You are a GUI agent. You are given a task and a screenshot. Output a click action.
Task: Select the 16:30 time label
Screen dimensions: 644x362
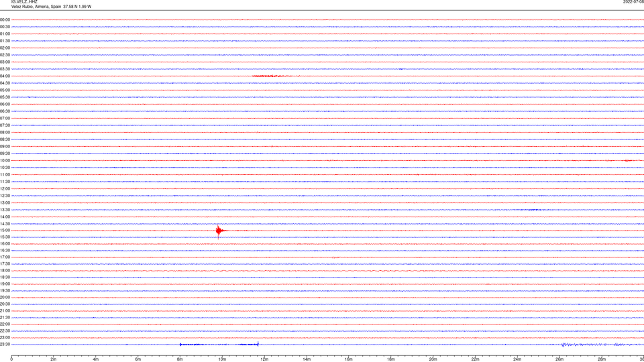[5, 250]
